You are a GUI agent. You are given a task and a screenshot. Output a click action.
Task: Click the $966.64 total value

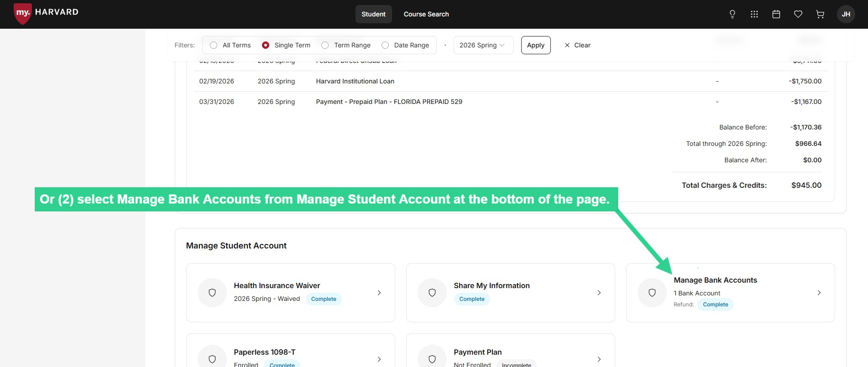[808, 144]
